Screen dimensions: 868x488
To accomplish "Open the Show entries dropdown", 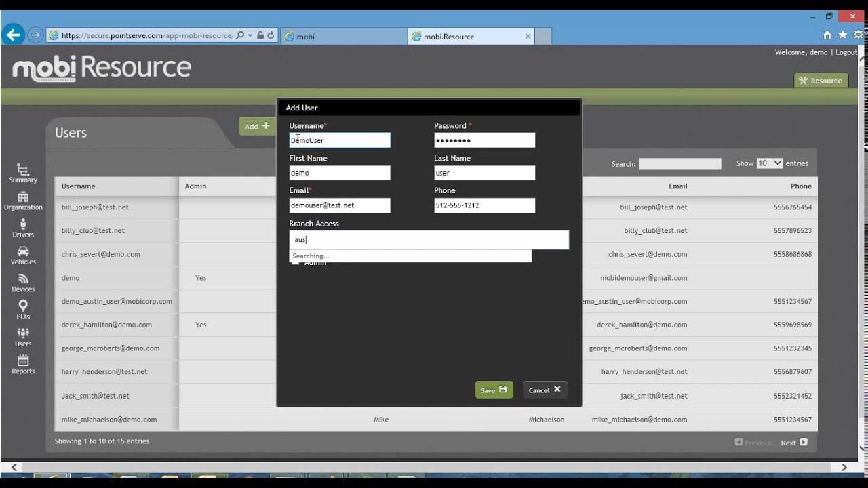I will pos(770,163).
